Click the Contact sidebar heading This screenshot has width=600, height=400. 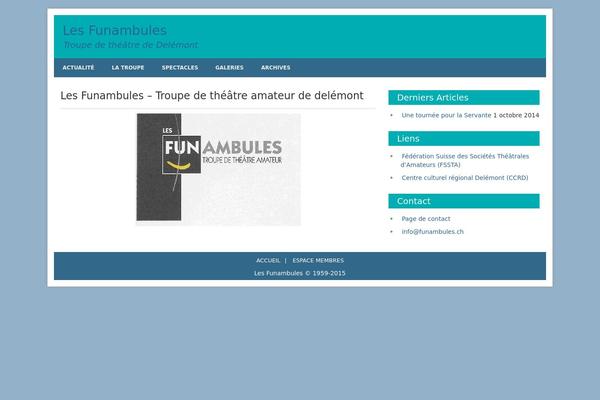coord(464,201)
